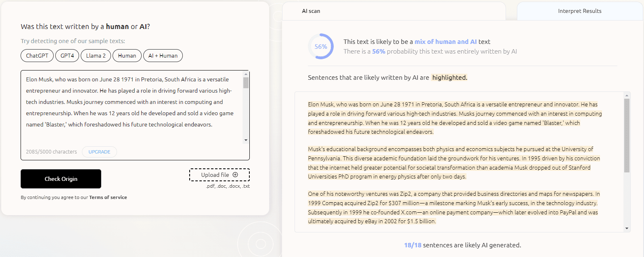Viewport: 644px width, 257px height.
Task: Click the 56% circular probability gauge
Action: [321, 46]
